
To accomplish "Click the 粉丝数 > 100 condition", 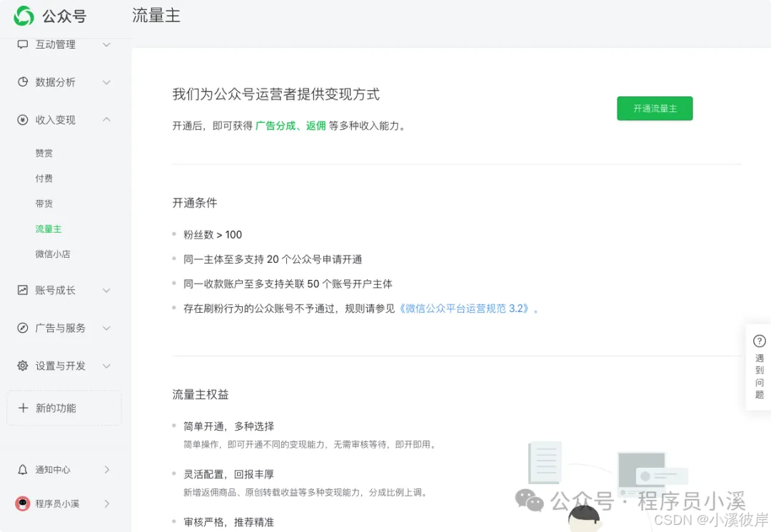I will 213,235.
